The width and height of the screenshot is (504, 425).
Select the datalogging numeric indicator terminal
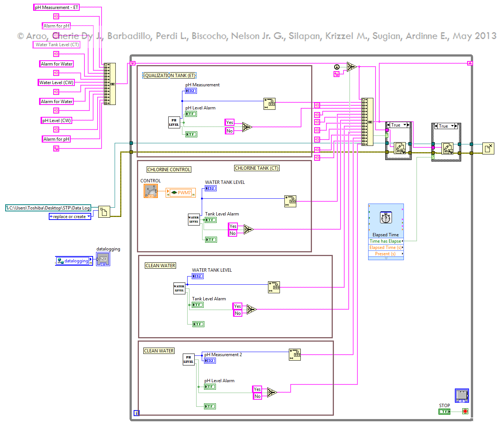coord(103,259)
